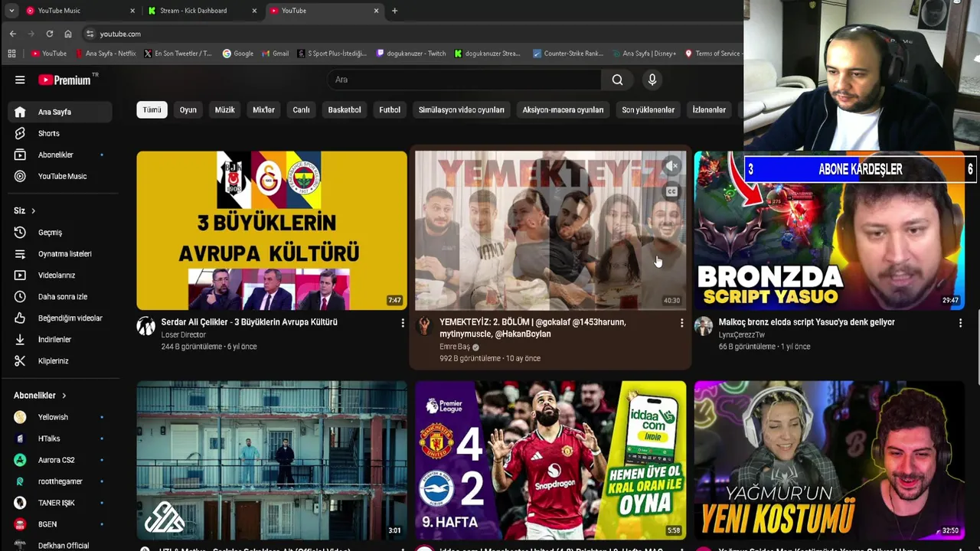The height and width of the screenshot is (551, 980).
Task: Expand the Abonelikler section heading chevron
Action: pos(64,396)
